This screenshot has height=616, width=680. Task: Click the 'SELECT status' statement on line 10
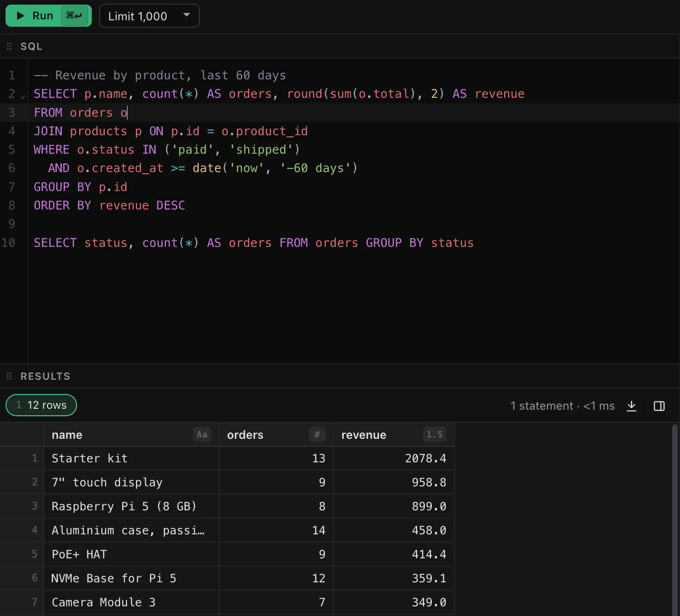pyautogui.click(x=254, y=243)
